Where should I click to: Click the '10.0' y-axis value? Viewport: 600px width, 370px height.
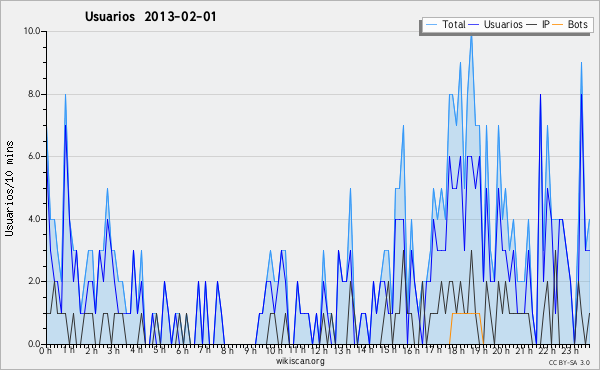coord(32,31)
